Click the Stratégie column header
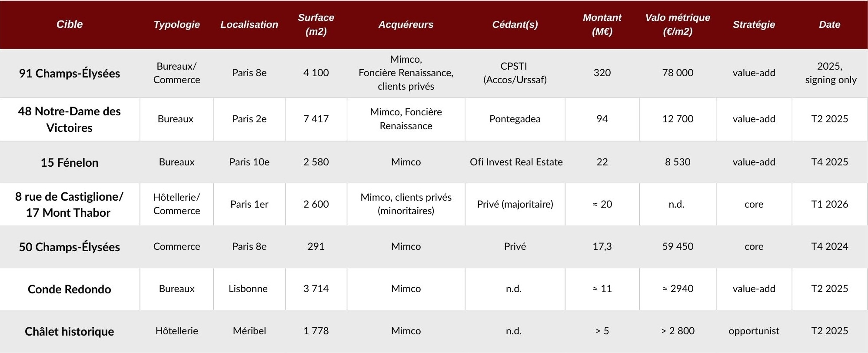Viewport: 868px width, 353px height. point(754,24)
